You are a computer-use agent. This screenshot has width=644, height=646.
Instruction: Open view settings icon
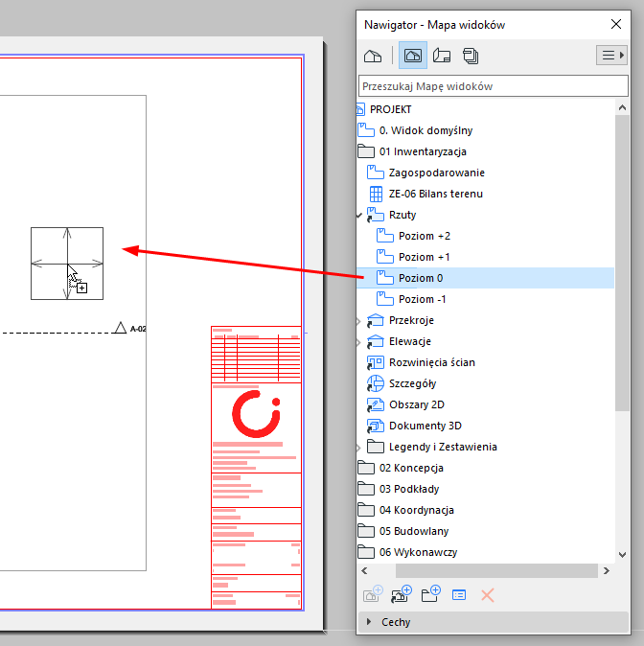(459, 594)
